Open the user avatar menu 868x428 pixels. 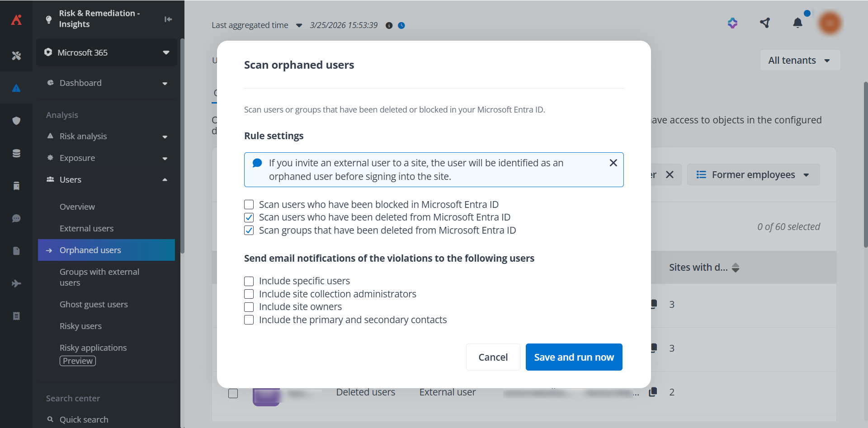pos(830,23)
